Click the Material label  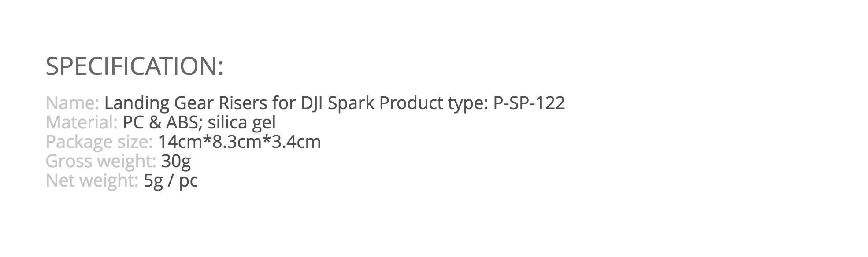[x=82, y=122]
